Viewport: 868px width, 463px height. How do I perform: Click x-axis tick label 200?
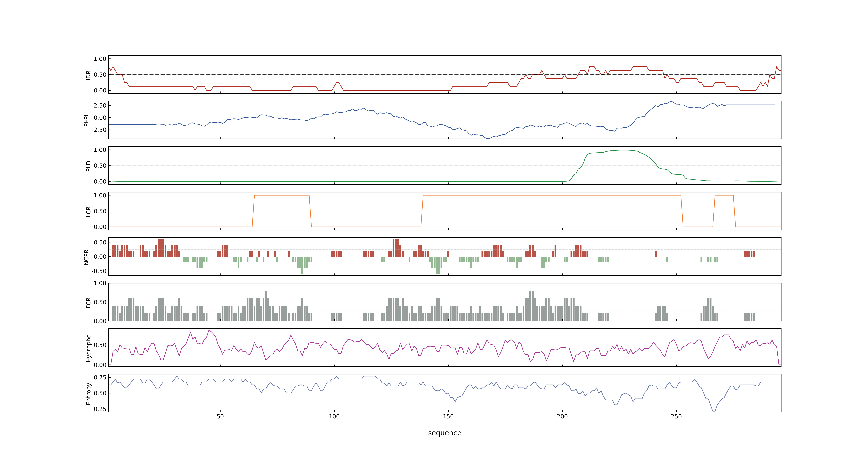point(562,416)
